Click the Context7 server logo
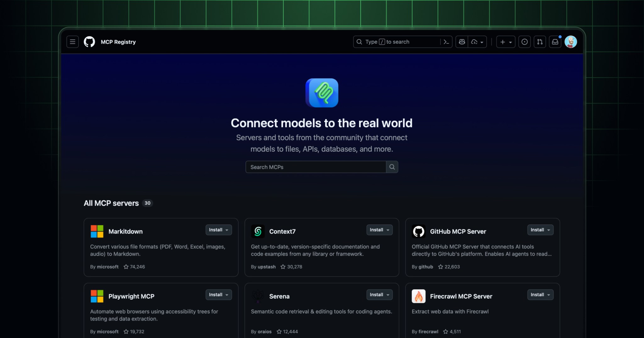644x338 pixels. [258, 231]
